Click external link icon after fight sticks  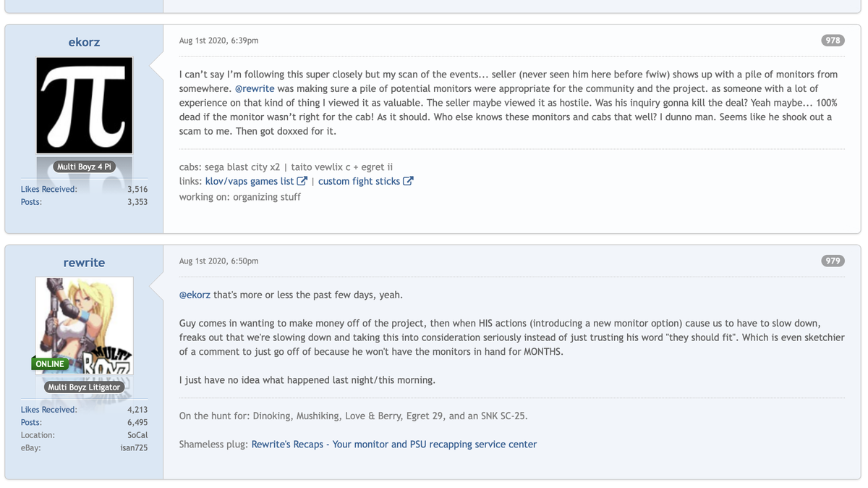408,181
